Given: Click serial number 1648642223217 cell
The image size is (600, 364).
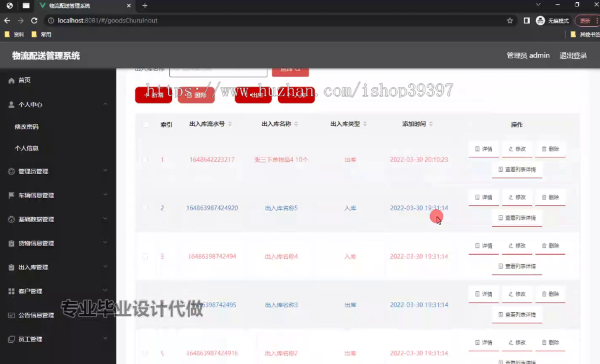Looking at the screenshot, I should [212, 159].
